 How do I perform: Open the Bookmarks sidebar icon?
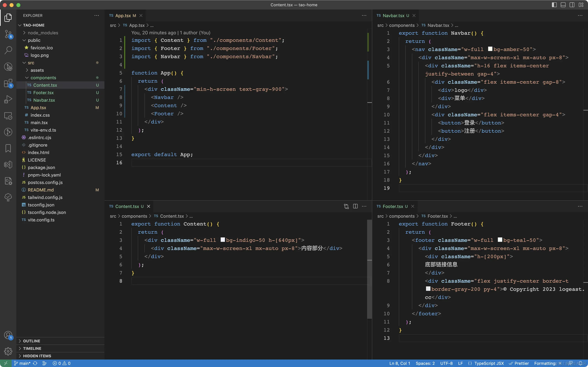tap(8, 148)
